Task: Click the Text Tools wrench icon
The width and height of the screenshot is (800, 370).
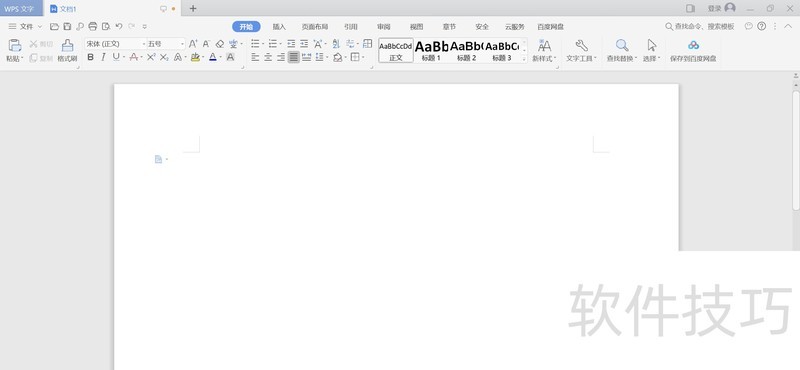Action: coord(581,45)
